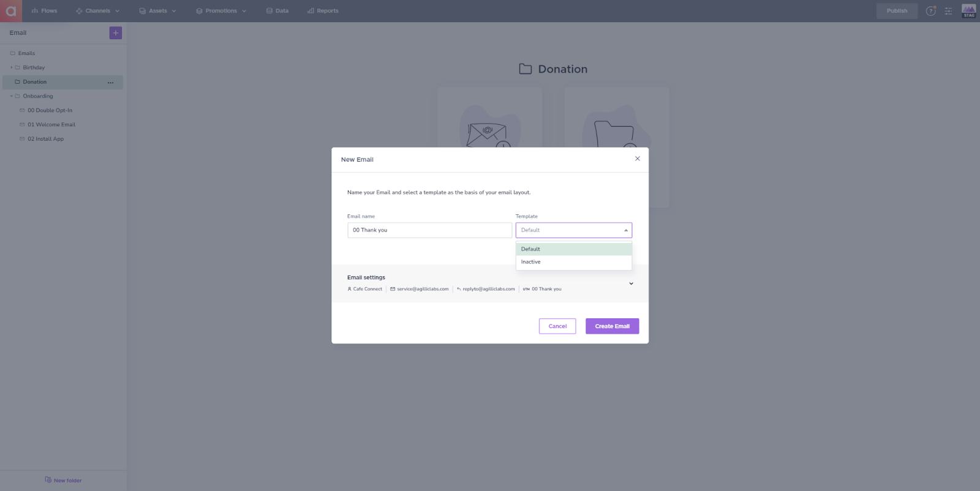
Task: Select the Default template option
Action: (574, 249)
